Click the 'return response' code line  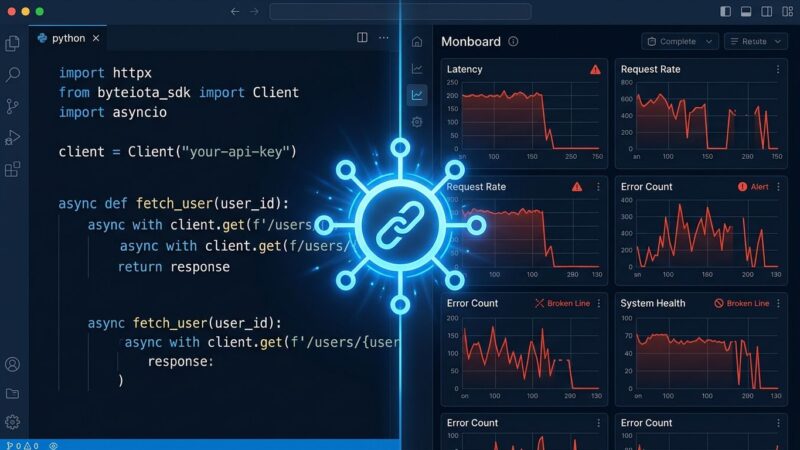click(173, 267)
